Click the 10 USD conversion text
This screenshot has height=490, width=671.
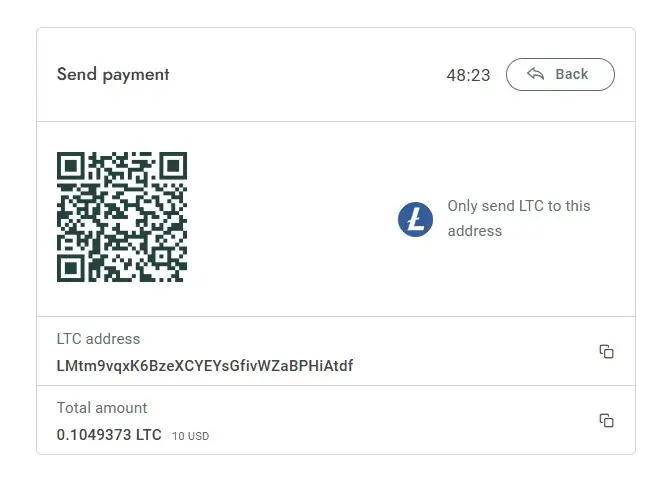(190, 436)
